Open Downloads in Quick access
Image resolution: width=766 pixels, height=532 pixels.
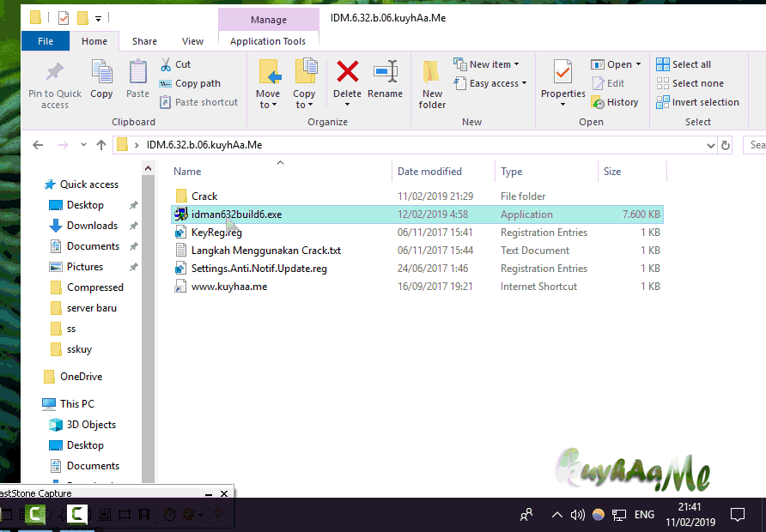pos(83,226)
